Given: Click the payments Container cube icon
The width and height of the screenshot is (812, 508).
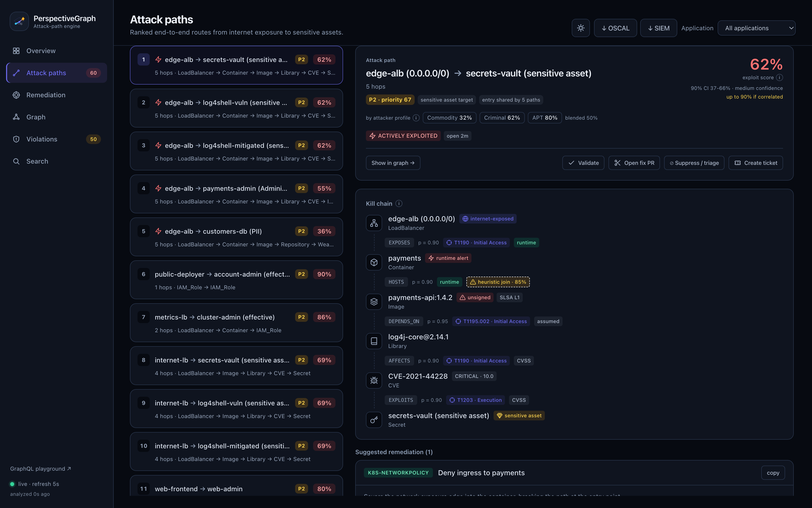Looking at the screenshot, I should pos(374,262).
